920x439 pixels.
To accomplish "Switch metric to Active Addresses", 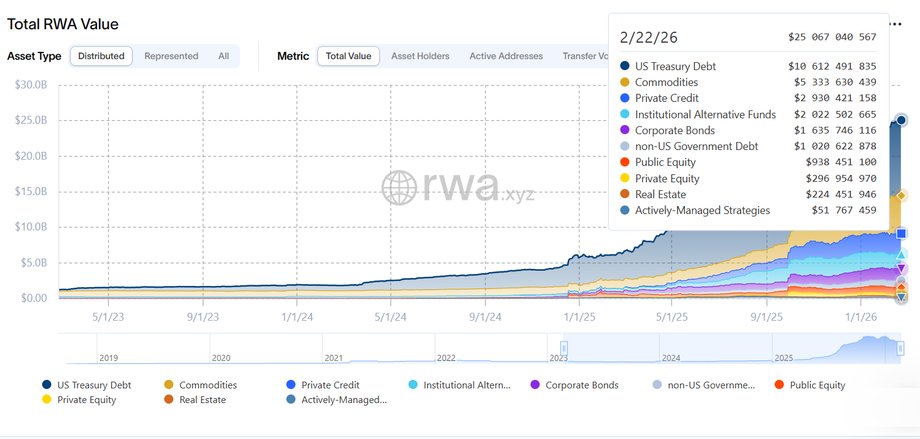I will tap(506, 56).
